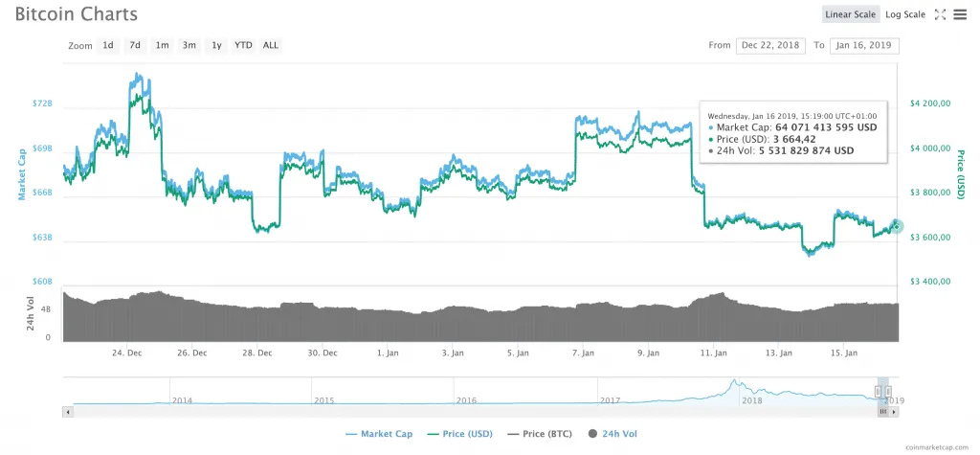Viewport: 980px width, 455px height.
Task: Click the $4 000,00 price axis label
Action: pos(928,149)
